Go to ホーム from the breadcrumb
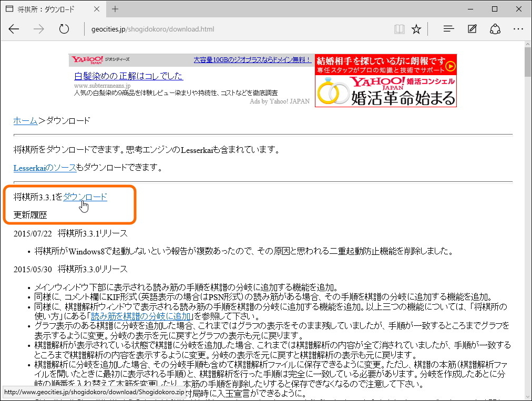Screen dimensions: 532x401 coord(25,120)
